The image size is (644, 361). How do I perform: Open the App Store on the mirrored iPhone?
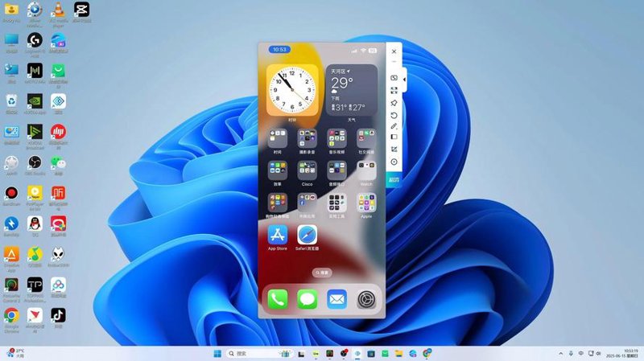[x=278, y=235]
